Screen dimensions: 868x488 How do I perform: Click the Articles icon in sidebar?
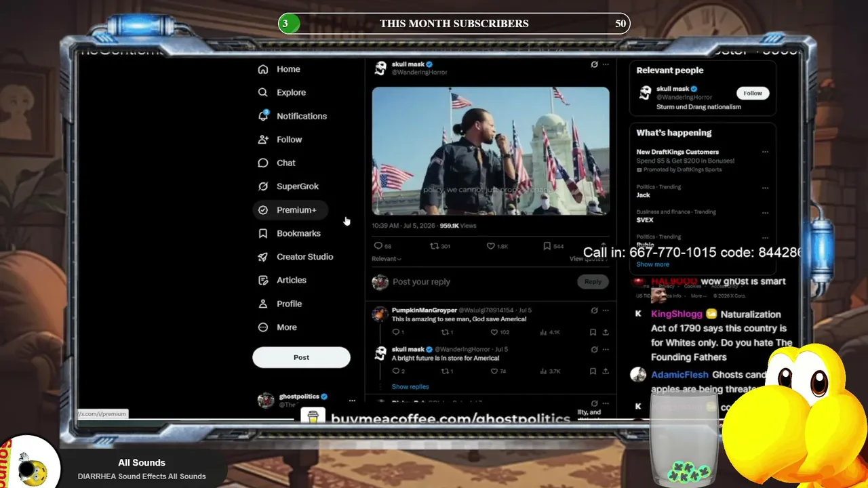[x=263, y=280]
